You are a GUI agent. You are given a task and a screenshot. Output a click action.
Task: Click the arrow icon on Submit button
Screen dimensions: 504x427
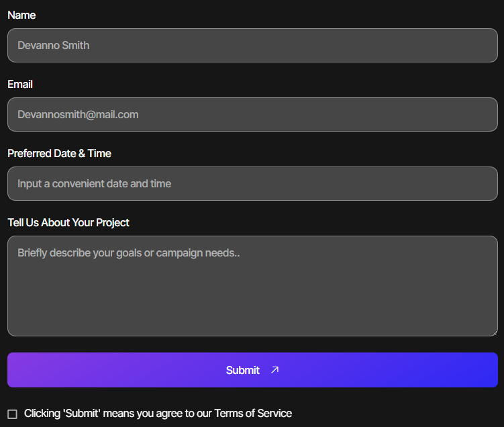tap(274, 370)
